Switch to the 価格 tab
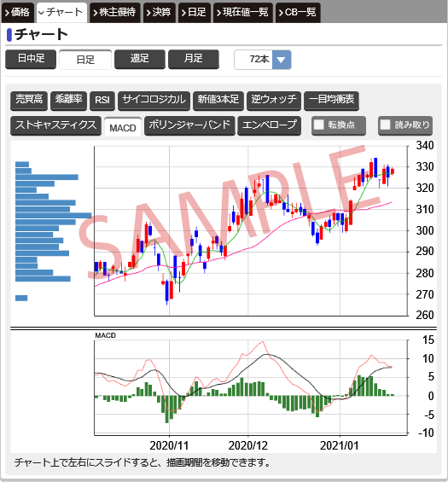This screenshot has height=482, width=448. click(x=18, y=12)
